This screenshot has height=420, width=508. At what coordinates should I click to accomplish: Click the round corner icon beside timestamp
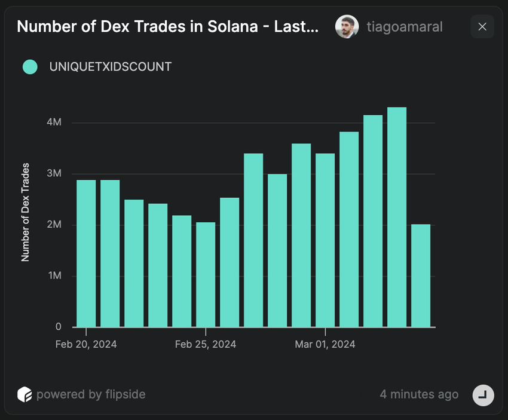click(483, 395)
